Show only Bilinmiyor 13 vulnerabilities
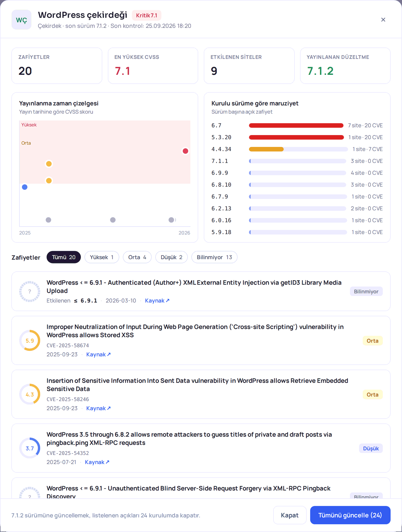402x532 pixels. [214, 257]
